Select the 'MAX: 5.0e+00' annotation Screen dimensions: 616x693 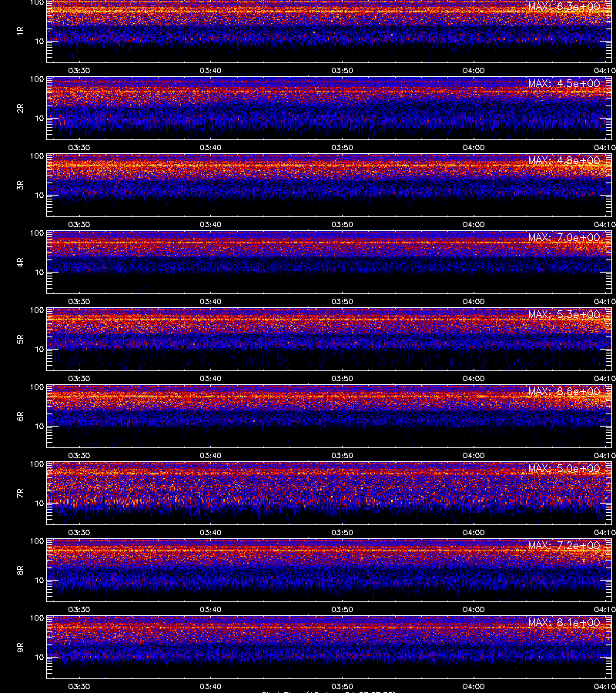(564, 468)
